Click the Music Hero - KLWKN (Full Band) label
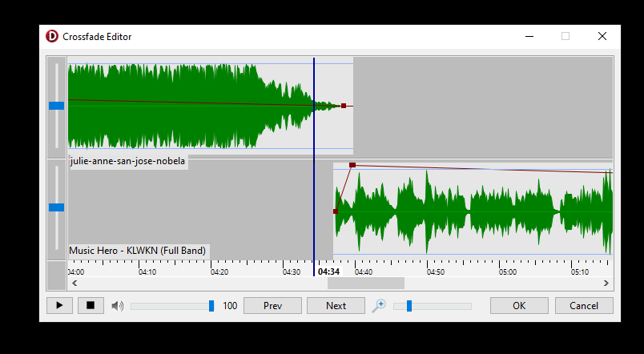 point(138,251)
